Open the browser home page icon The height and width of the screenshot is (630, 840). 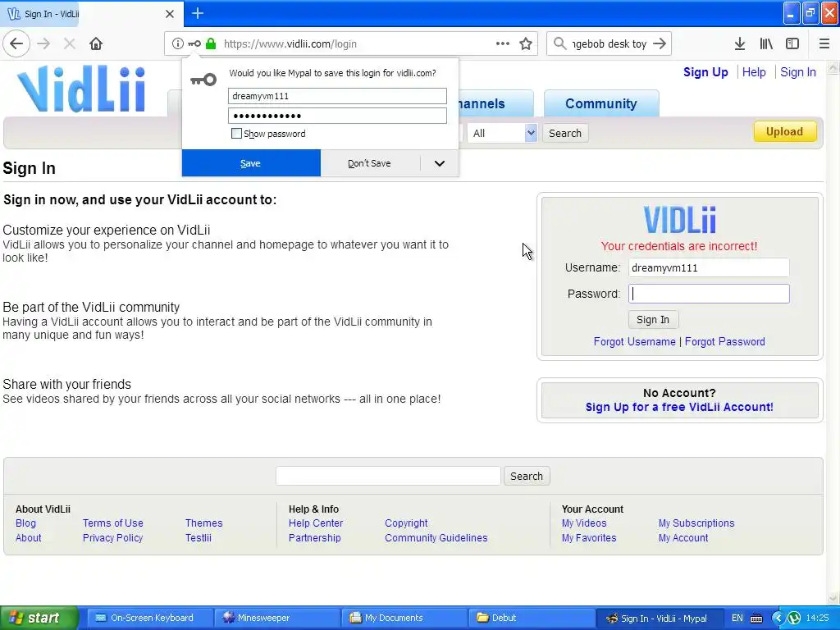tap(96, 44)
